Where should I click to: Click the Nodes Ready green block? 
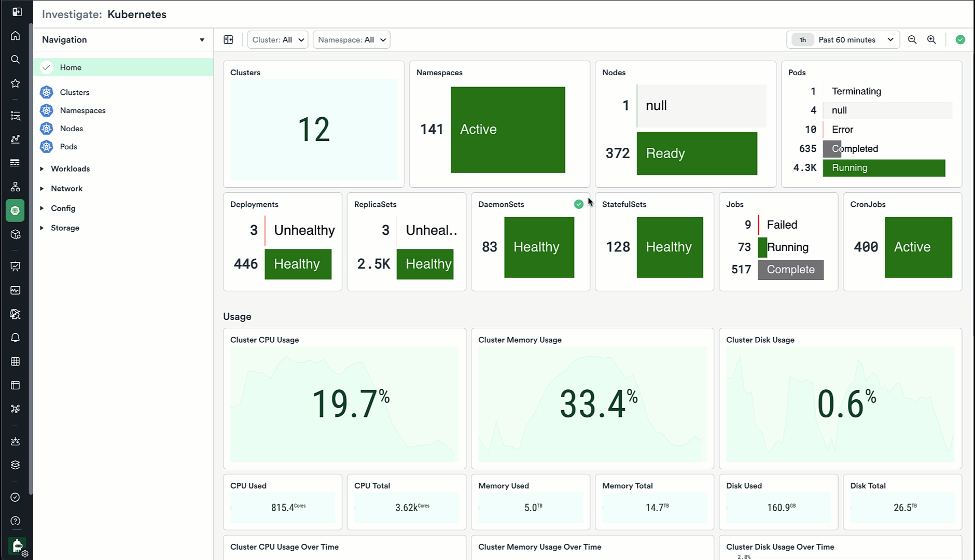[x=697, y=153]
